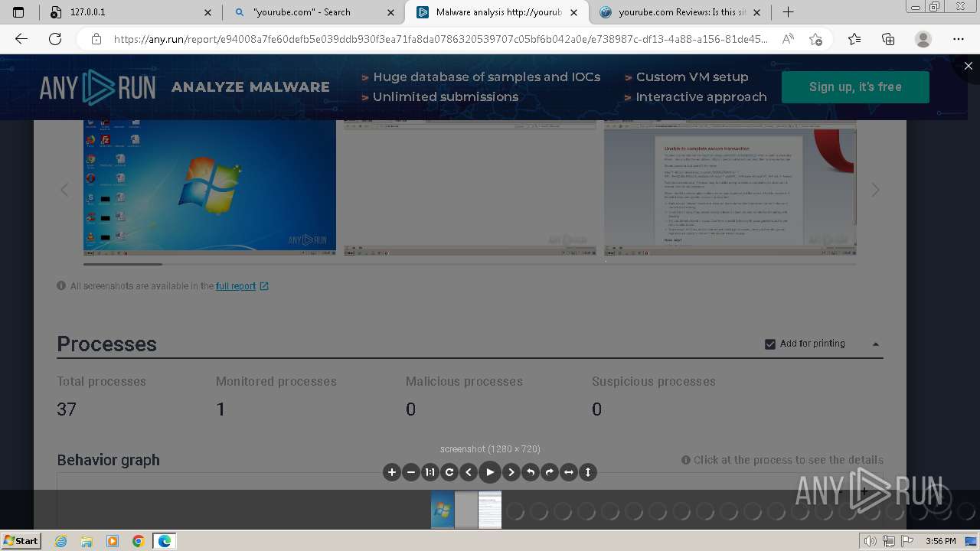Open the browser profile icon
Image resolution: width=980 pixels, height=551 pixels.
pyautogui.click(x=923, y=39)
